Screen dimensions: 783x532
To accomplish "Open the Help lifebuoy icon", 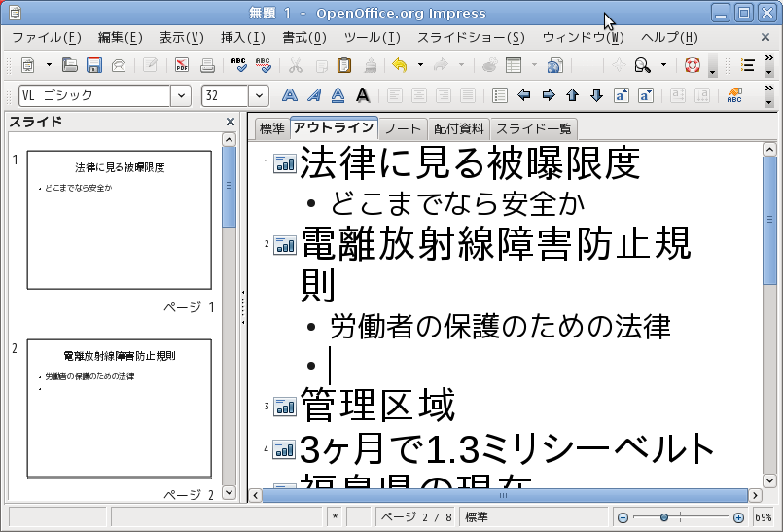I will (x=692, y=66).
